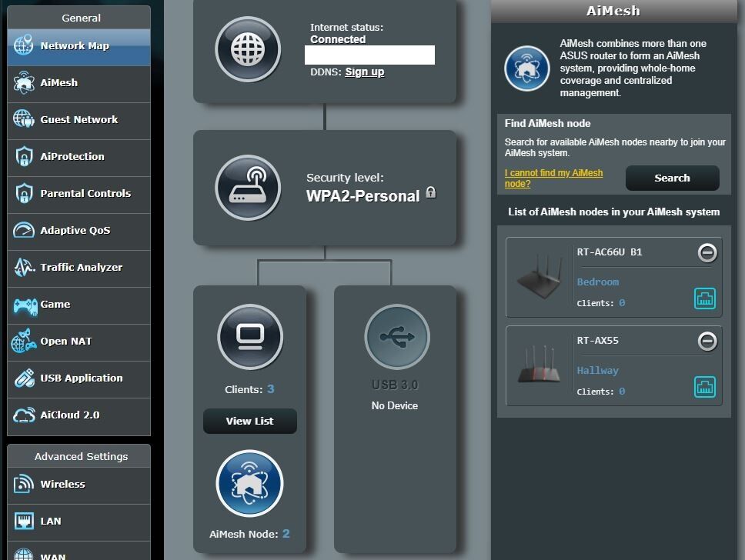Click the RT-AX55 router thumbnail
745x560 pixels.
coord(540,365)
